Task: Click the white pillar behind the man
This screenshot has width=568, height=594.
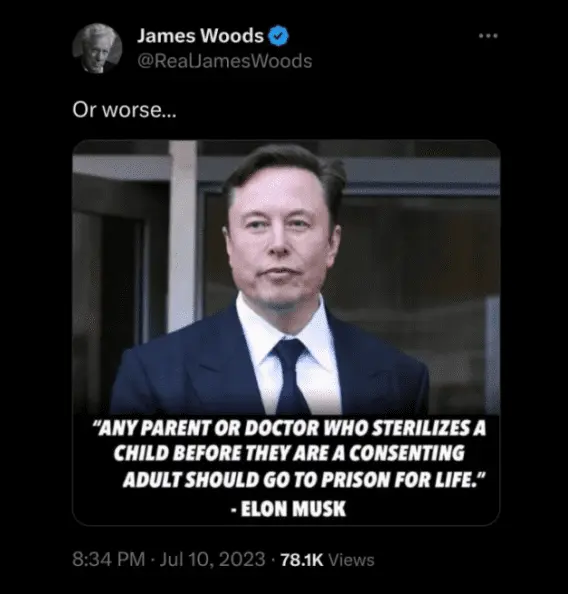Action: pos(183,235)
